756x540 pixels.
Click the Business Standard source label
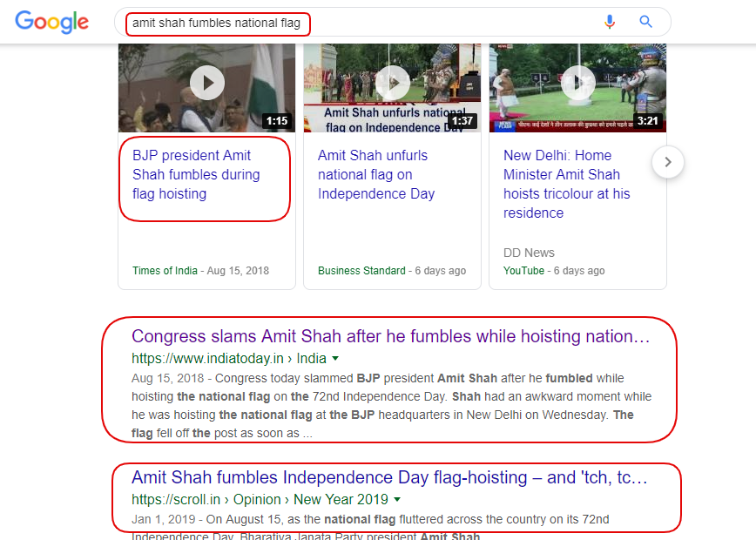point(361,271)
